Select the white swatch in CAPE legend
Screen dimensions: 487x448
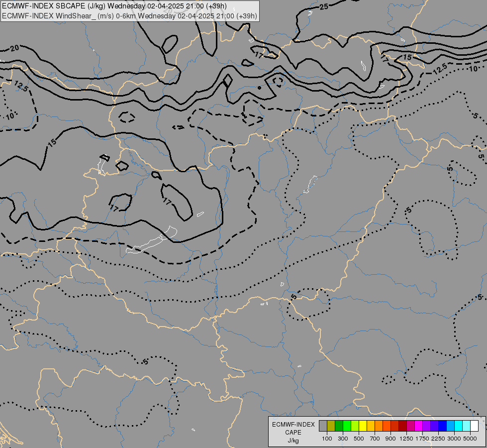[474, 426]
